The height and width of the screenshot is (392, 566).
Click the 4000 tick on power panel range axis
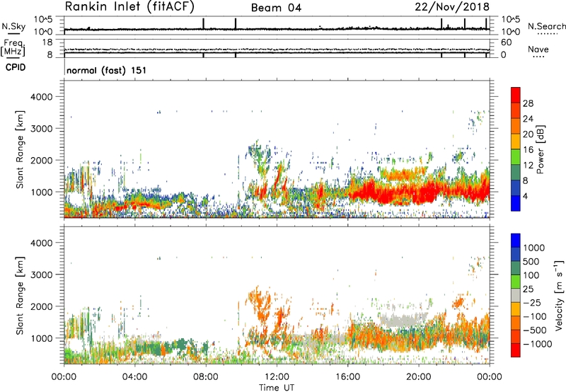point(41,97)
